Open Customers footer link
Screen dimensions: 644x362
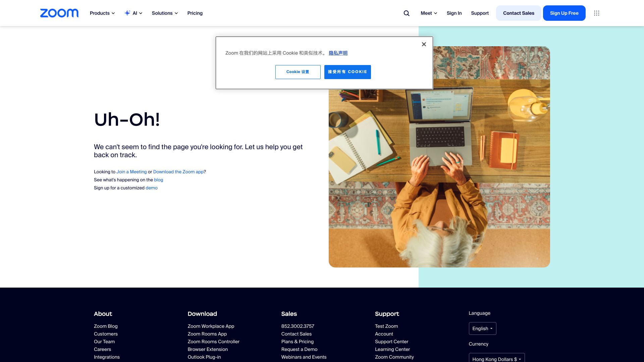click(106, 334)
